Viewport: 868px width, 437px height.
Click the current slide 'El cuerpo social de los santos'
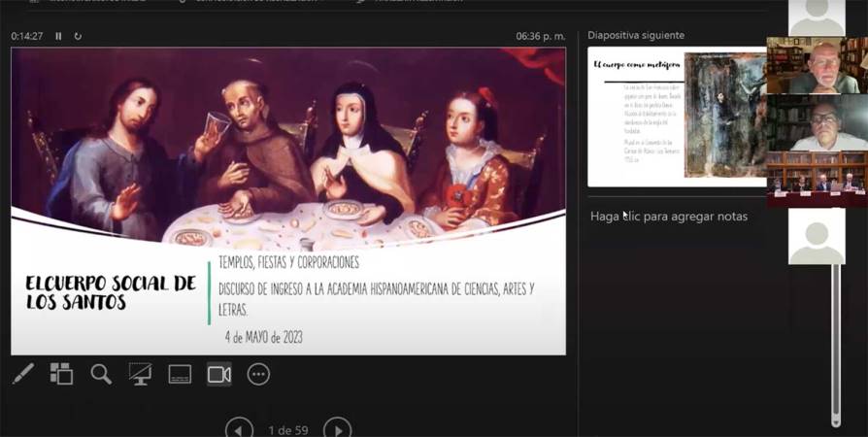(x=288, y=201)
